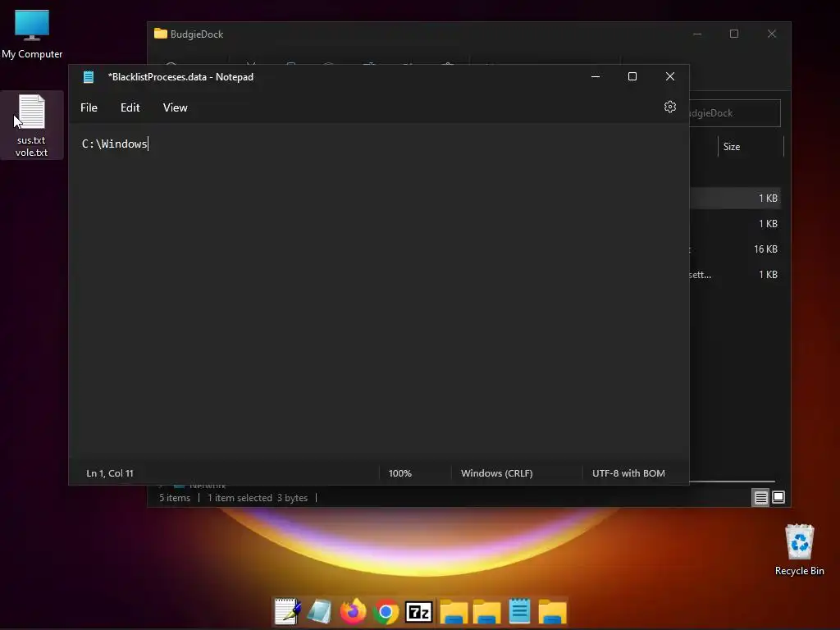Click 1 item selected 3 bytes status text
Screen dimensions: 840x630
coord(257,498)
